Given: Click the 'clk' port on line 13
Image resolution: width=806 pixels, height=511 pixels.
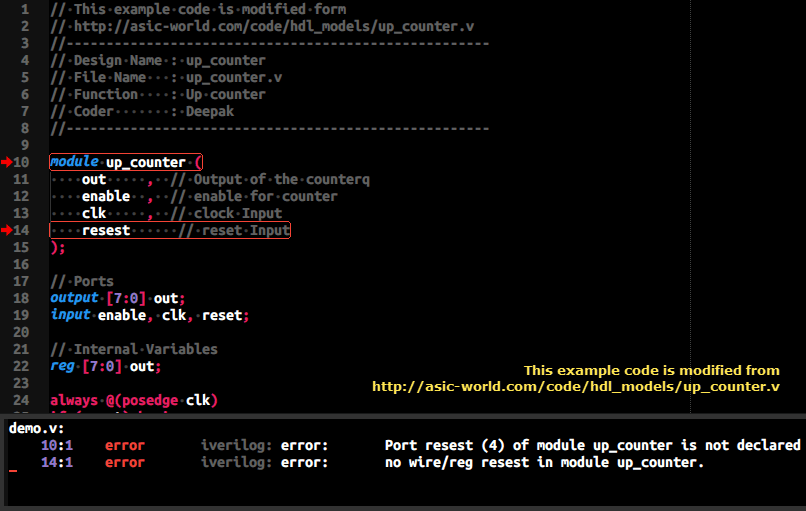Looking at the screenshot, I should 94,213.
